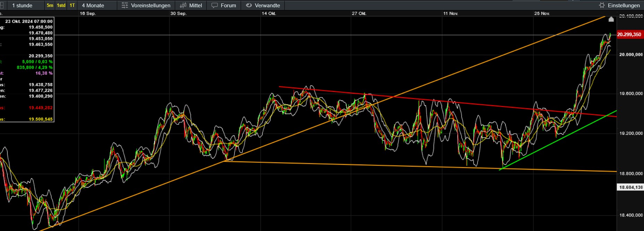Image resolution: width=644 pixels, height=231 pixels.
Task: Click the green '835,800 / 4,29 %' value
Action: tap(35, 67)
